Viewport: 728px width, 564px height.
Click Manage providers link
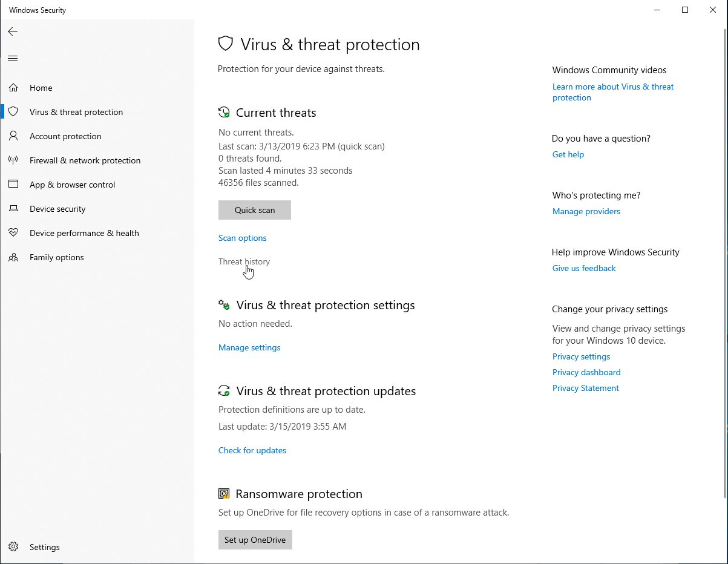pyautogui.click(x=586, y=211)
